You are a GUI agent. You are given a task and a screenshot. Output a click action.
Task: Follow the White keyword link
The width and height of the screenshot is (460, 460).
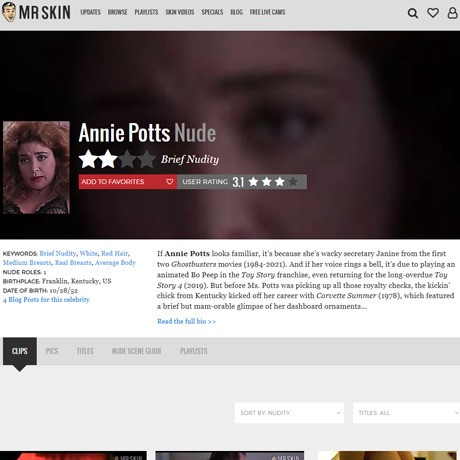point(89,253)
